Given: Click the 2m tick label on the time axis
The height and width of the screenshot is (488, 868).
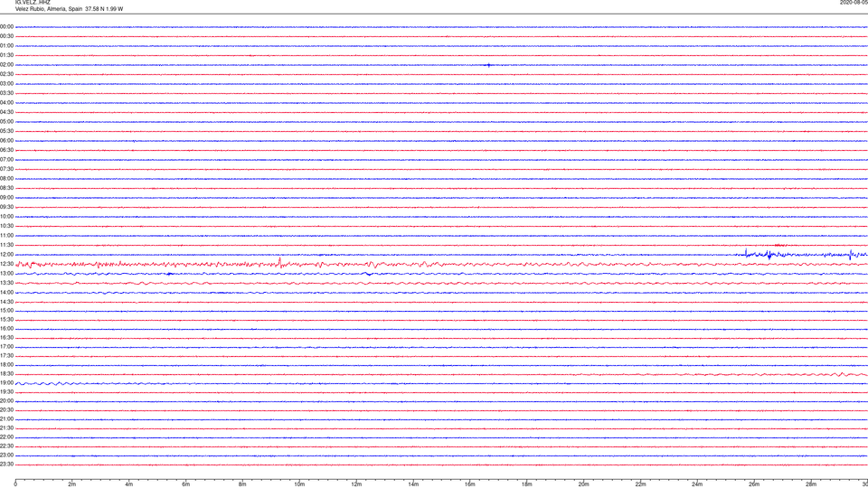Looking at the screenshot, I should [72, 484].
